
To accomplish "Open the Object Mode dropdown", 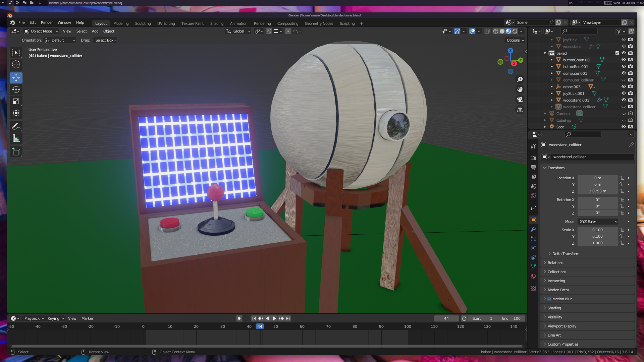I will point(41,31).
